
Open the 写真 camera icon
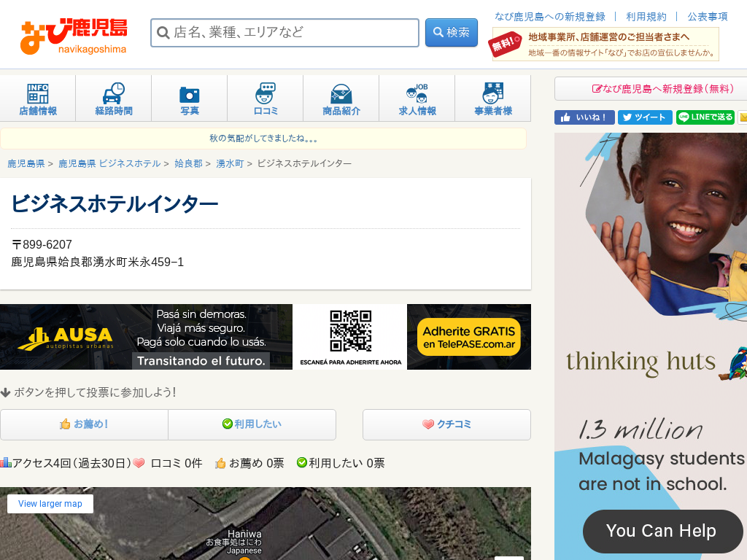pyautogui.click(x=190, y=98)
